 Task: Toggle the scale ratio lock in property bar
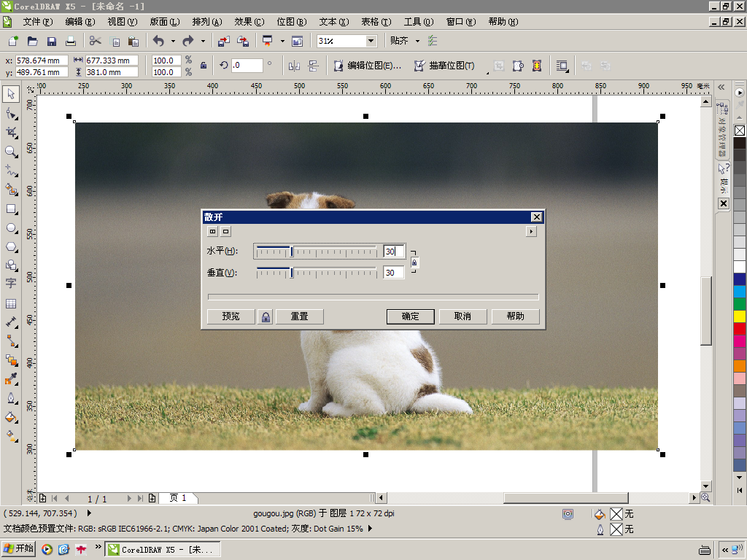[204, 66]
